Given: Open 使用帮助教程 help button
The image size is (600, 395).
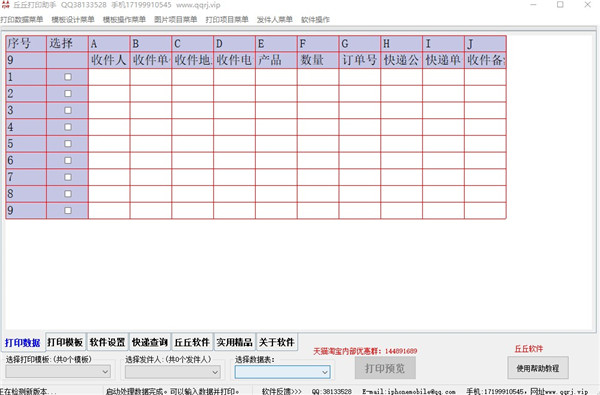Looking at the screenshot, I should pyautogui.click(x=538, y=368).
